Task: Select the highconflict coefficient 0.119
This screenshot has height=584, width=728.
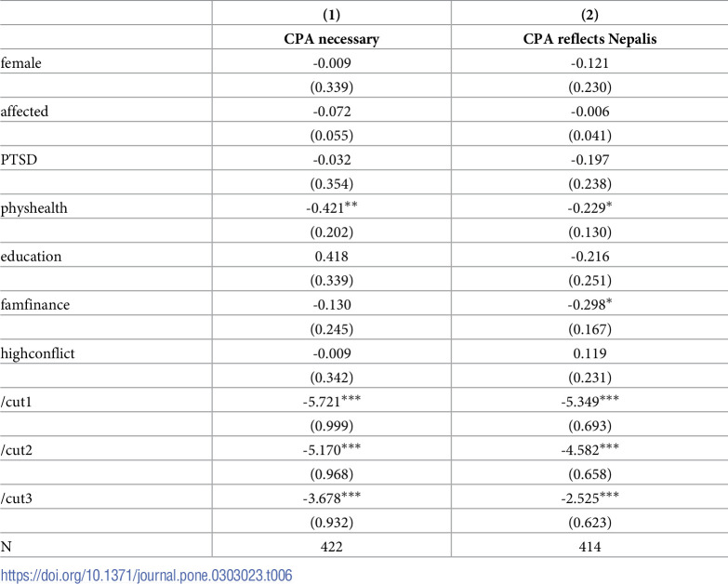Action: 589,353
